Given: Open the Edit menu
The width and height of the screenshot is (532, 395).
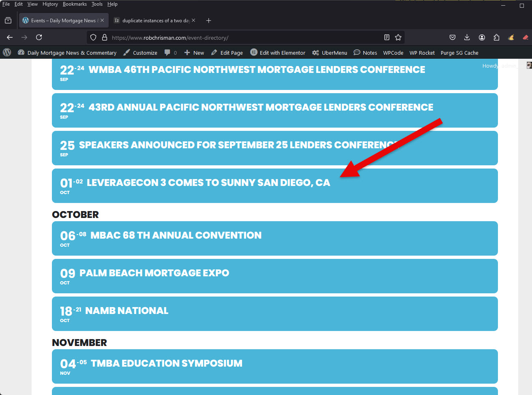Looking at the screenshot, I should (19, 4).
